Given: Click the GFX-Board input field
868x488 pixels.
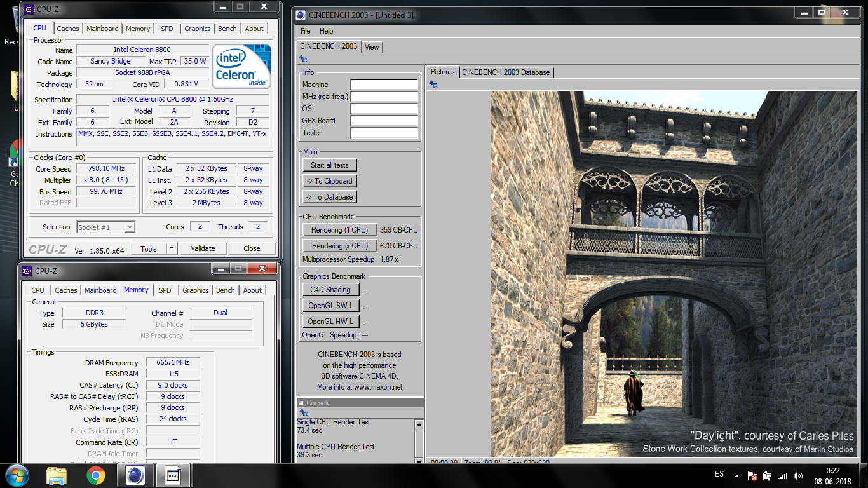Looking at the screenshot, I should coord(384,121).
